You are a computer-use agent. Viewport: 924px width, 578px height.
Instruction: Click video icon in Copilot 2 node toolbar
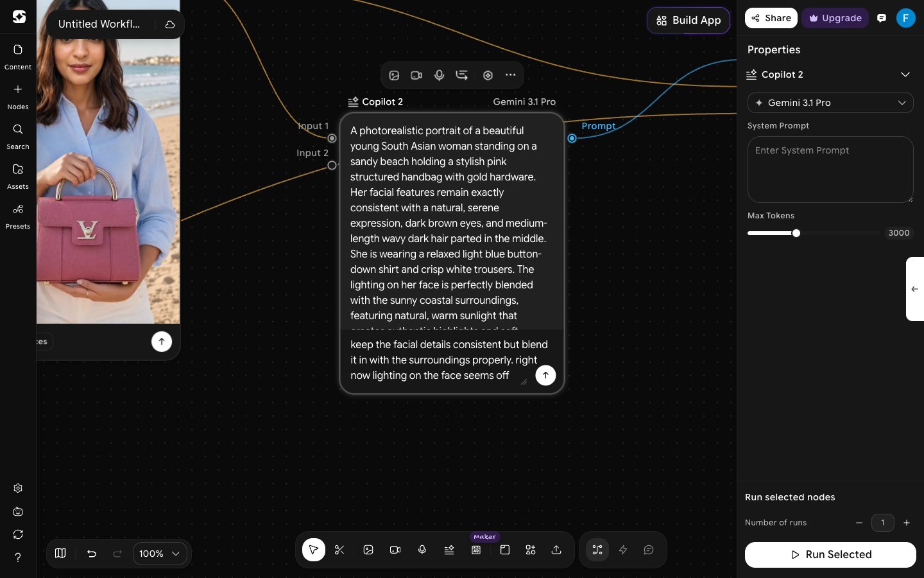pos(416,75)
